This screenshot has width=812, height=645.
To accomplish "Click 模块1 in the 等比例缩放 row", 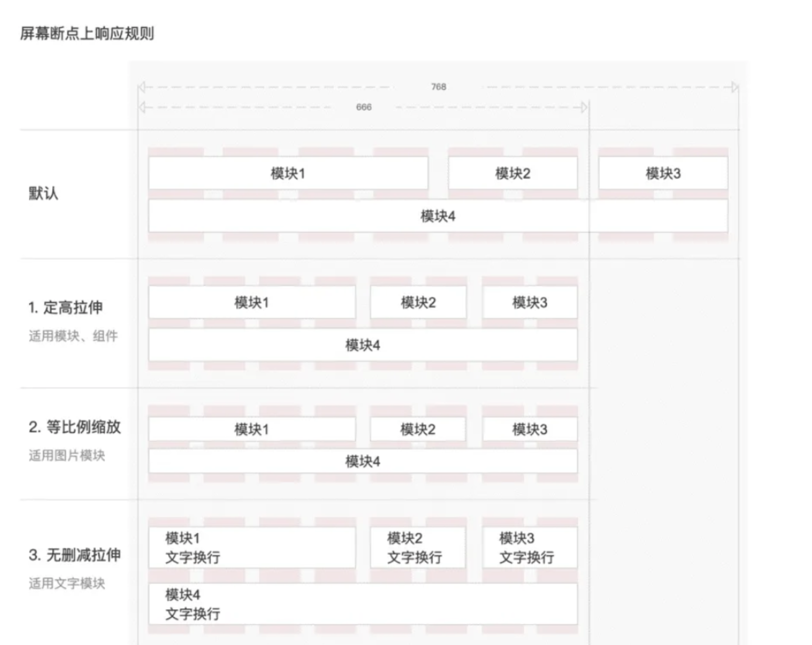I will click(252, 429).
